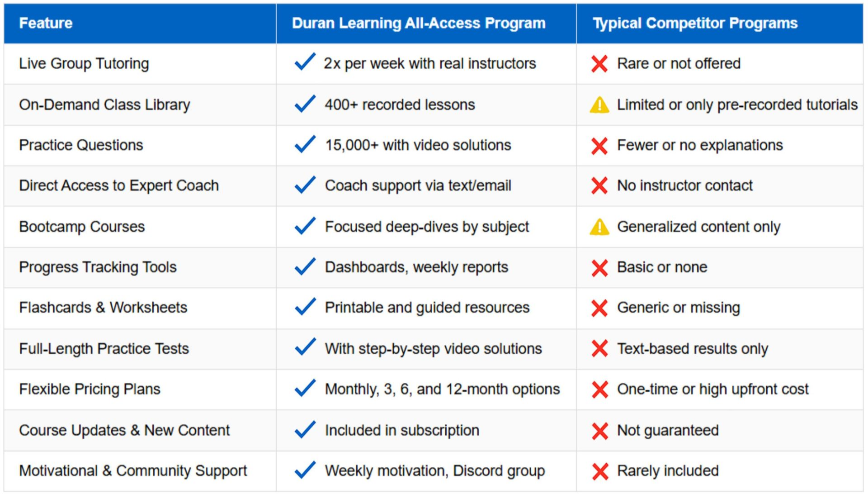
Task: Click the Bootcamp Courses feature row label
Action: tap(82, 227)
